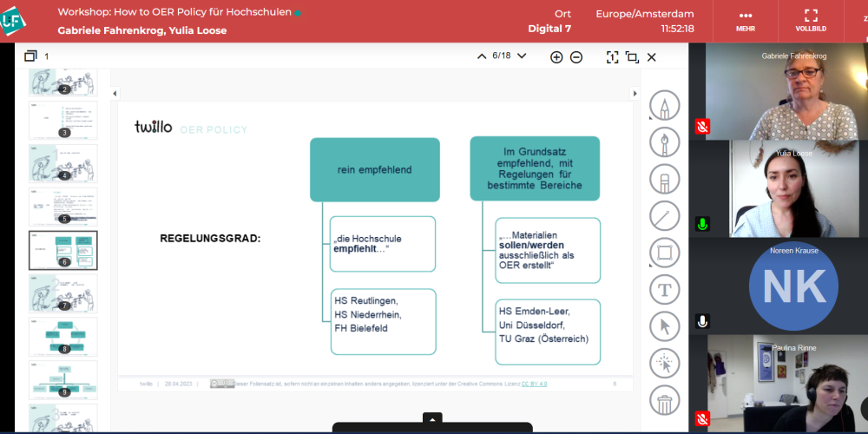Image resolution: width=868 pixels, height=434 pixels.
Task: Open slide 4 thumbnail
Action: coord(63,163)
